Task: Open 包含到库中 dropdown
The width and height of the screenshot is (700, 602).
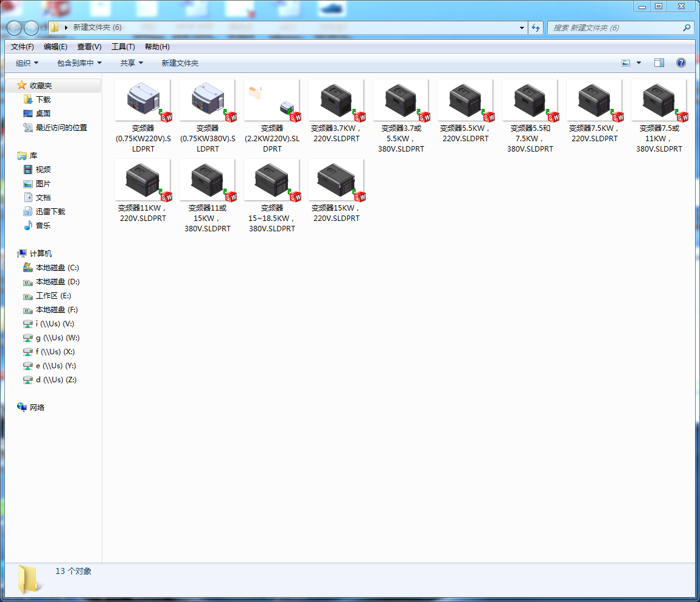Action: tap(79, 63)
